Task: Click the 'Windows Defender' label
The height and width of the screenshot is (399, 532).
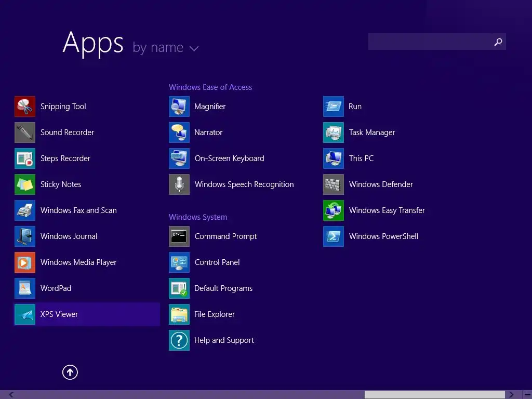Action: [381, 184]
